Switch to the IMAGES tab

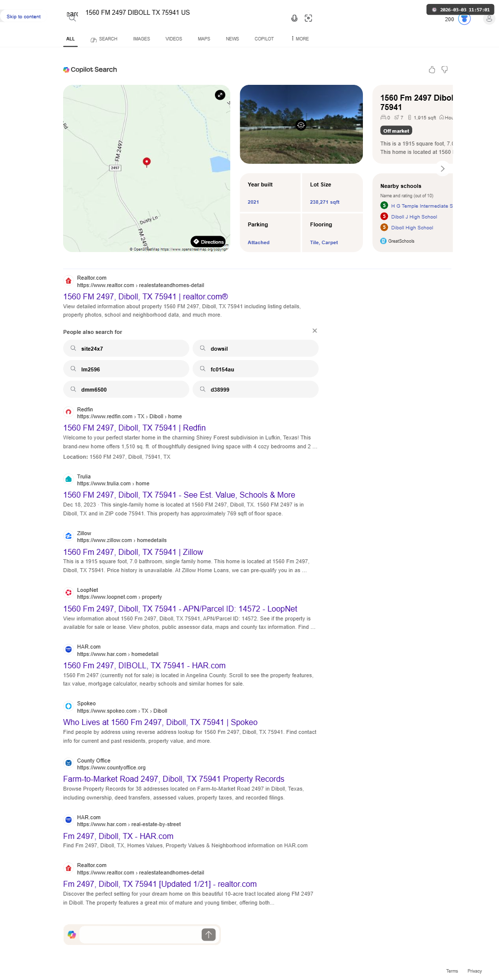142,39
